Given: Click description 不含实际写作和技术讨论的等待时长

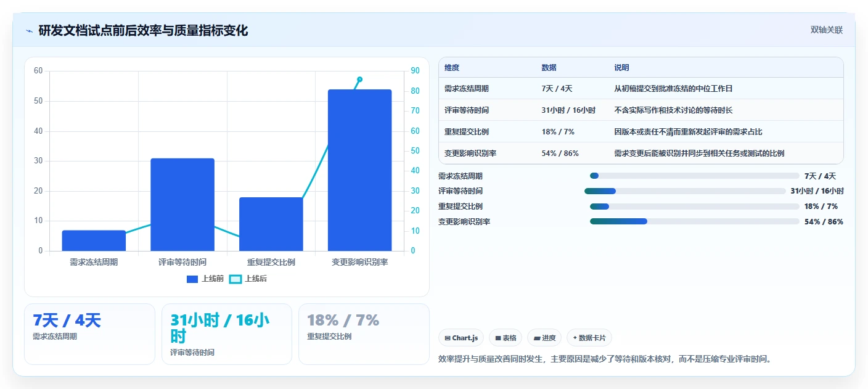Looking at the screenshot, I should point(673,110).
